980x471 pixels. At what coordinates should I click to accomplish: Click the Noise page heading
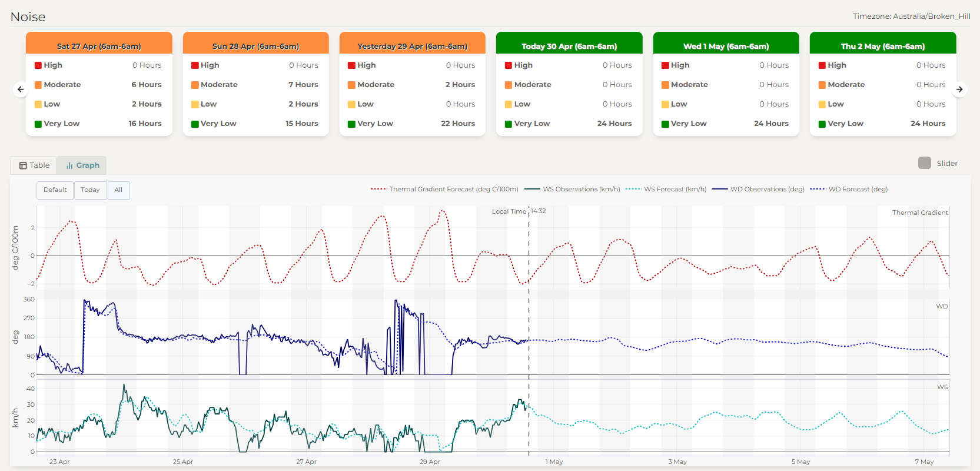point(28,17)
